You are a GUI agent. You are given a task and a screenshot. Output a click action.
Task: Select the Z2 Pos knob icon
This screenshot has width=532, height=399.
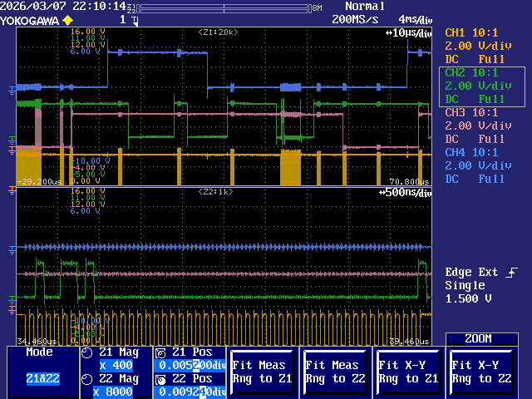pyautogui.click(x=161, y=379)
